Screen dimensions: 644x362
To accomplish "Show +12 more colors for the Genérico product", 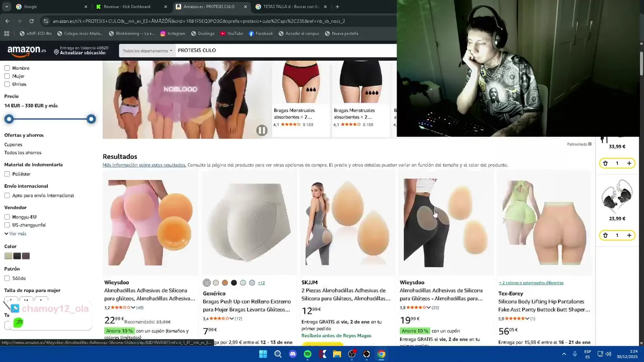I will (261, 283).
